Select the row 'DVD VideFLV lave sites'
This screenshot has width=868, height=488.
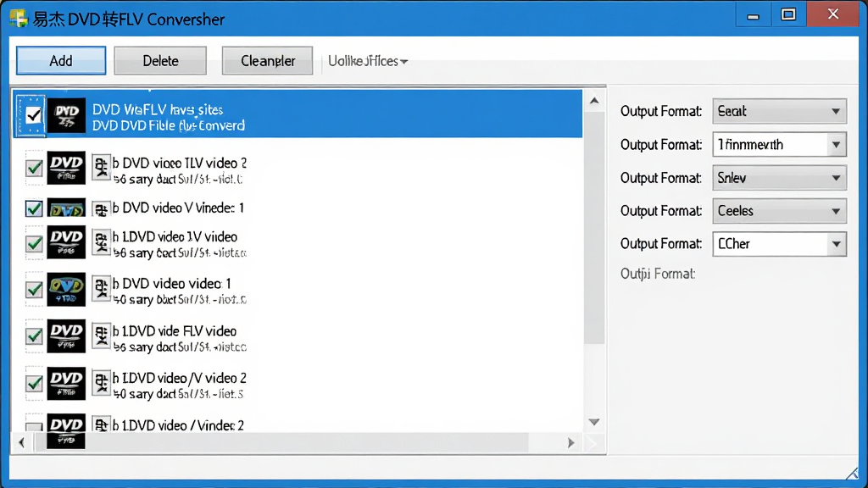[x=298, y=114]
